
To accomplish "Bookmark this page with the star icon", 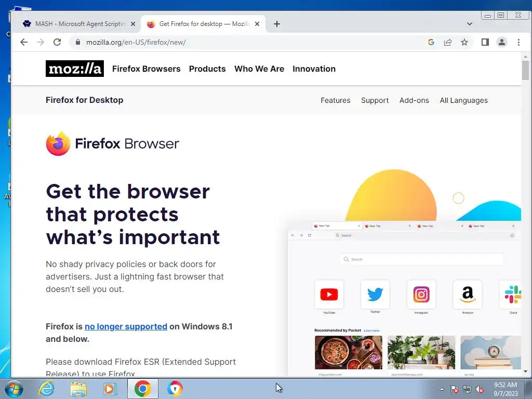I will pos(464,42).
